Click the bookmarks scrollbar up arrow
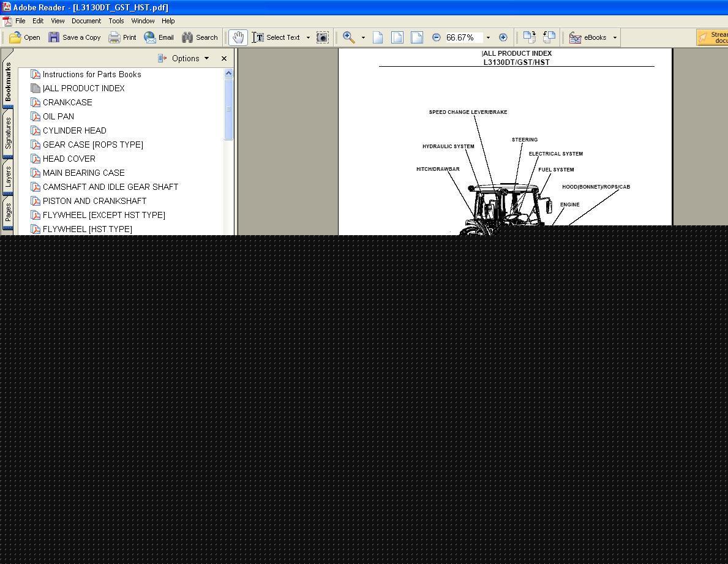Screen dimensions: 728x564 (228, 73)
